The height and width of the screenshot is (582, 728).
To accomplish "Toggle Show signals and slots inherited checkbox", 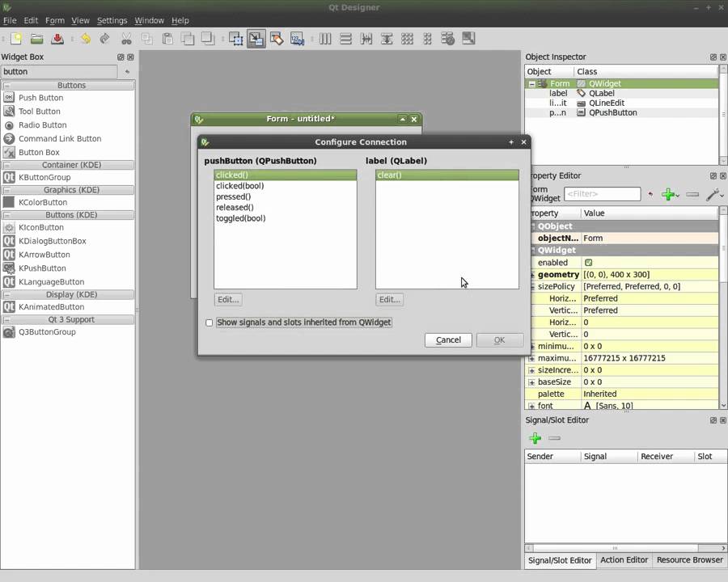I will 210,323.
